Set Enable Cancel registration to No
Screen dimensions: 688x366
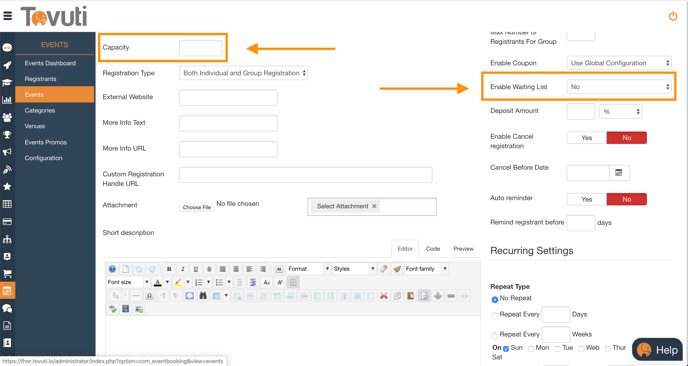pyautogui.click(x=627, y=138)
